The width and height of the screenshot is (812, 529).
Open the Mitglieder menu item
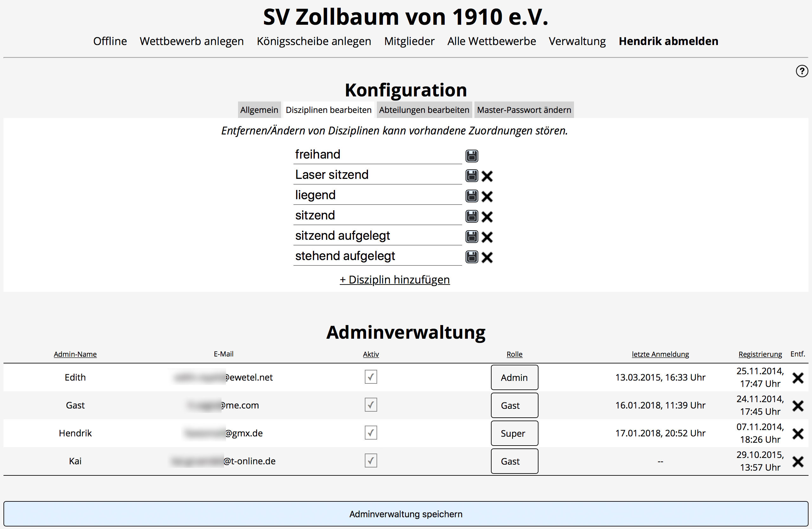(409, 41)
